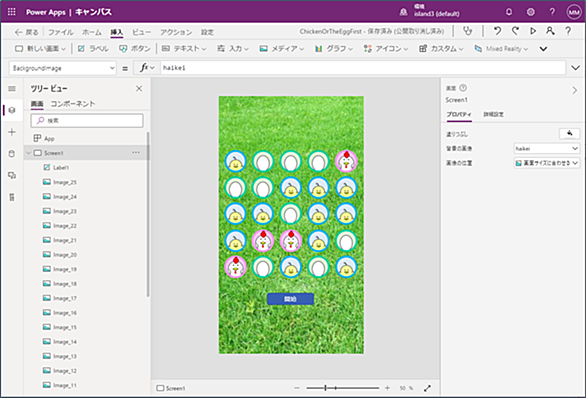Image resolution: width=586 pixels, height=398 pixels.
Task: Click the 開始 button on canvas
Action: (290, 299)
